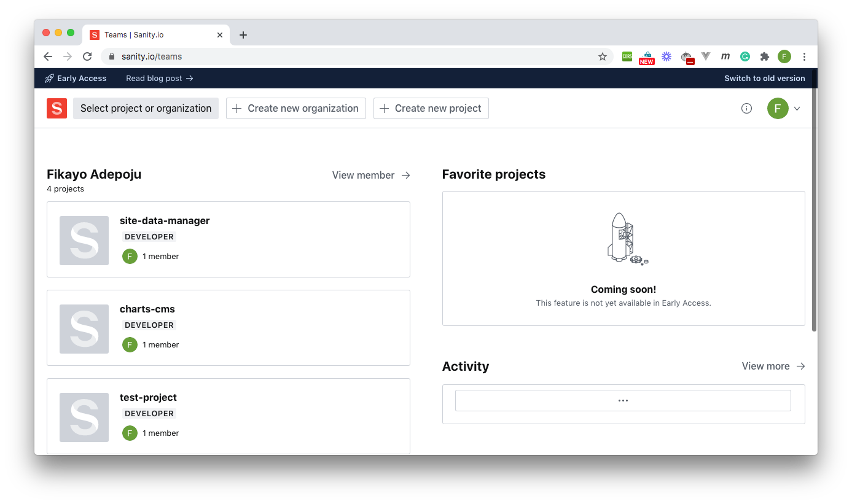Click Switch to old version
The height and width of the screenshot is (504, 852).
point(764,79)
